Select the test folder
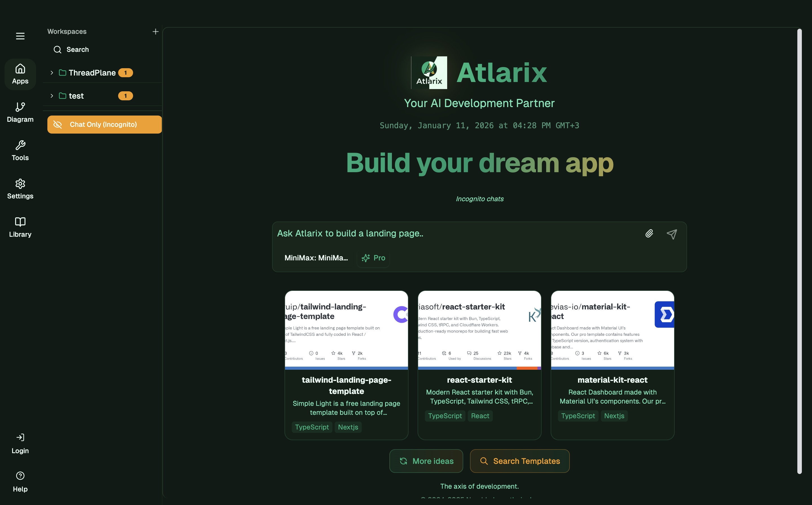This screenshot has height=505, width=812. click(72, 96)
